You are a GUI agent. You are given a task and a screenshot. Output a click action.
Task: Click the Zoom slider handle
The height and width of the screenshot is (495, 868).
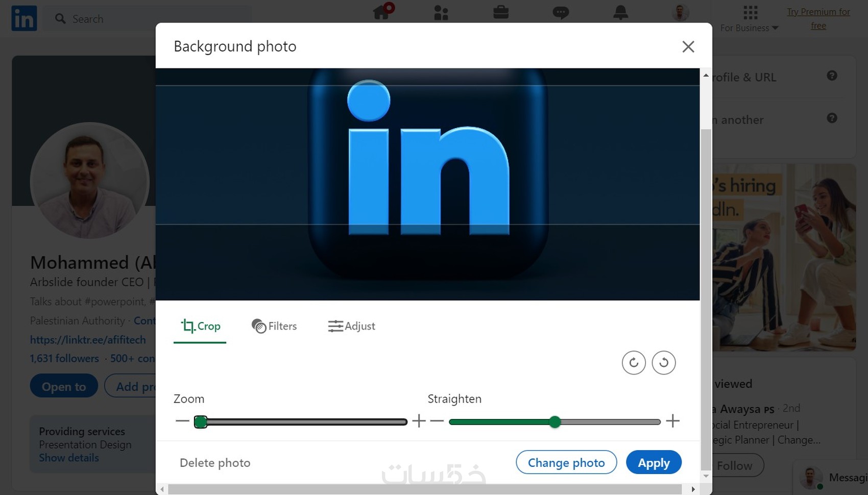pos(201,422)
